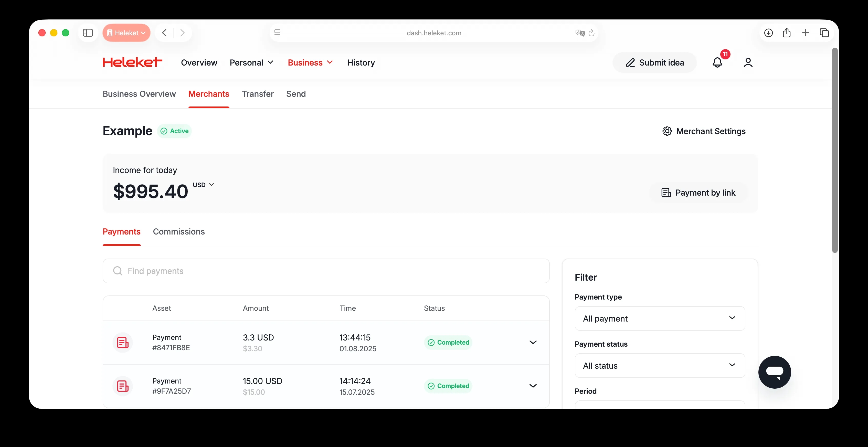
Task: Open the All status dropdown
Action: click(x=659, y=366)
